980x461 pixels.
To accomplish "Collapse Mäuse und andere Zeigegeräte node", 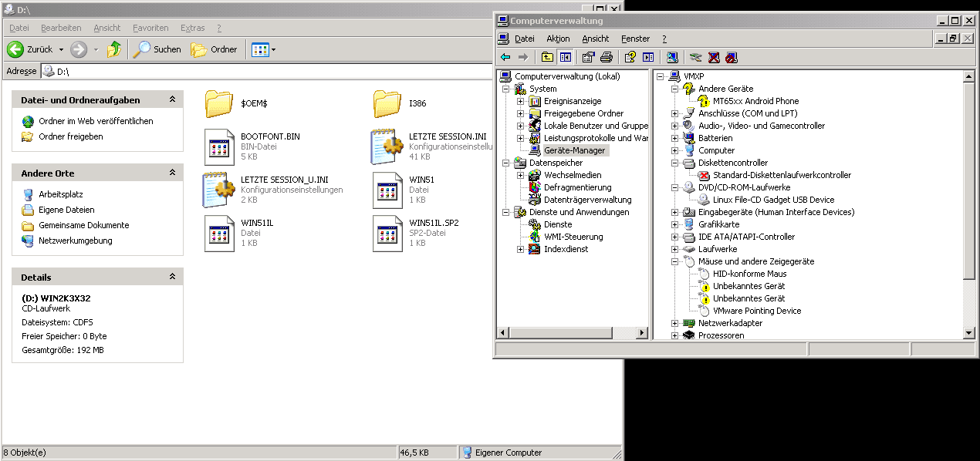I will 675,261.
